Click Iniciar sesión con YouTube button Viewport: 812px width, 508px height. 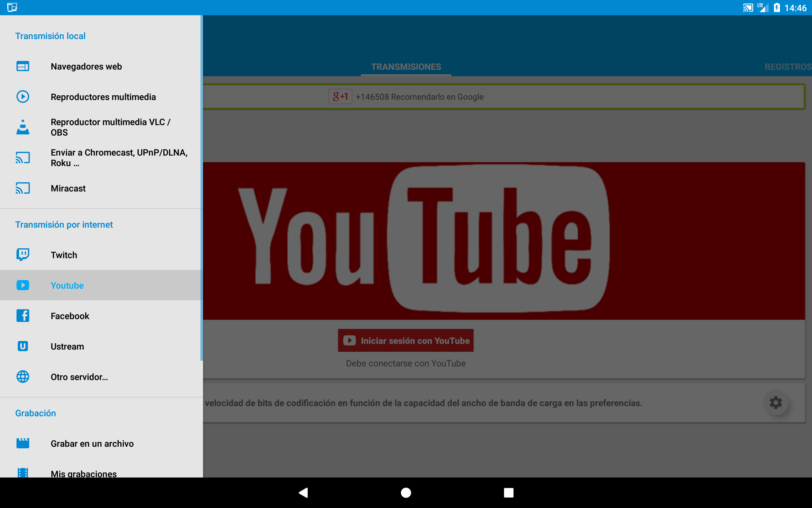point(406,340)
